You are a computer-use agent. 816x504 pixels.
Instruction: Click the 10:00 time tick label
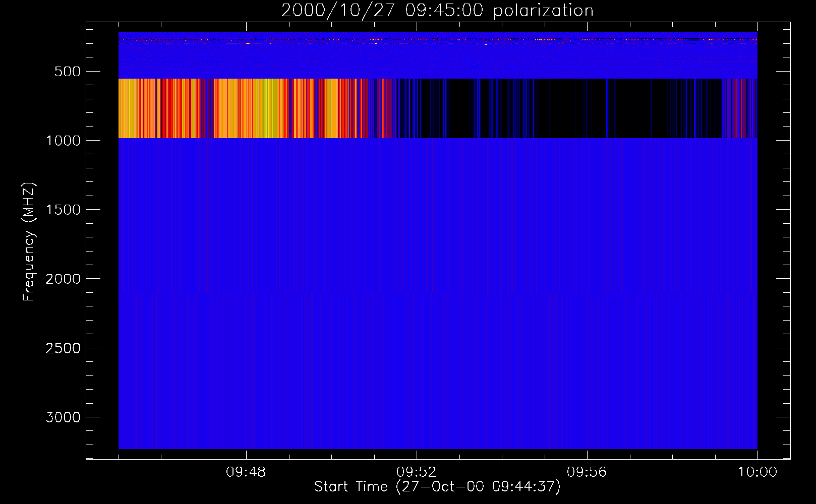point(757,472)
